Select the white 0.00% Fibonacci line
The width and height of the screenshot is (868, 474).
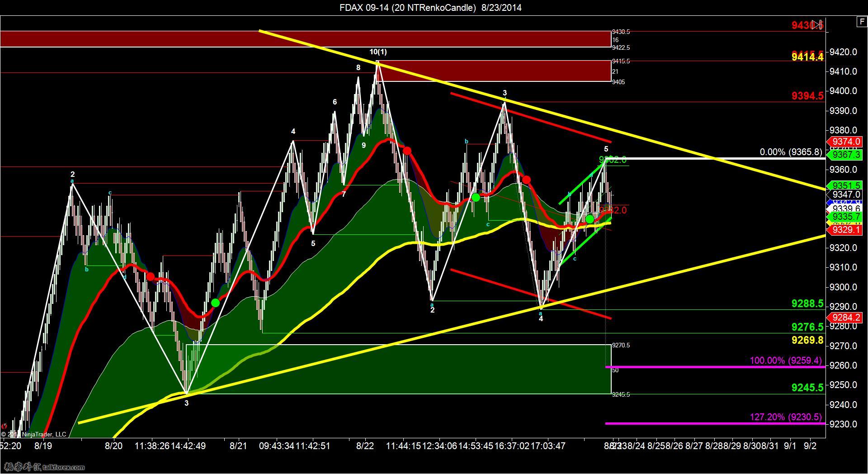[x=715, y=158]
